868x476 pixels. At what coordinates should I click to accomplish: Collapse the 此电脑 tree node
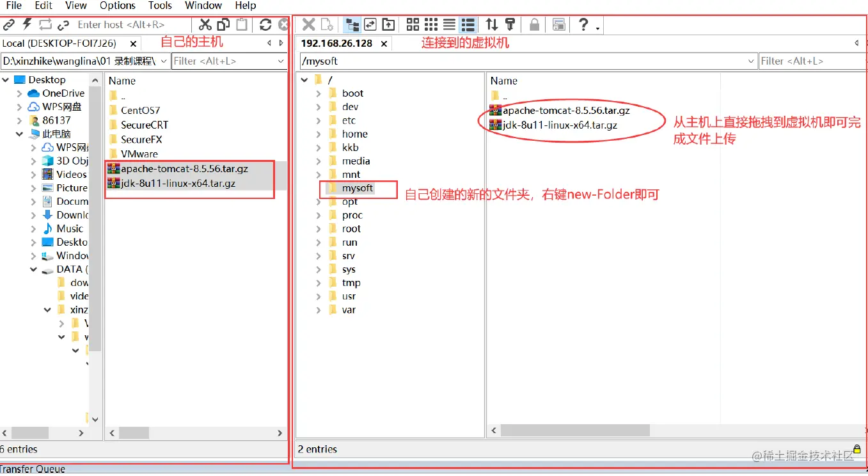[x=19, y=134]
